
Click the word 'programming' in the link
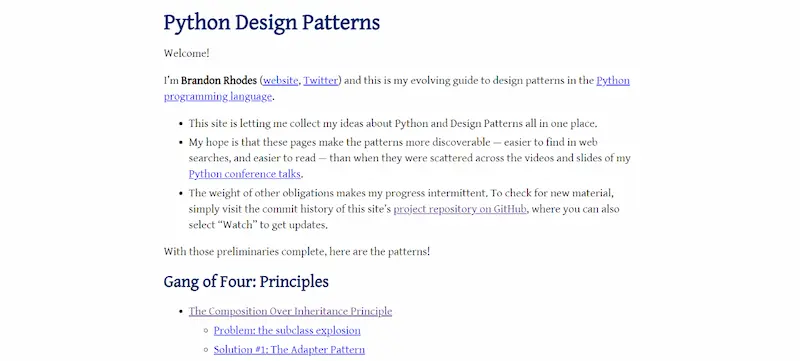192,97
